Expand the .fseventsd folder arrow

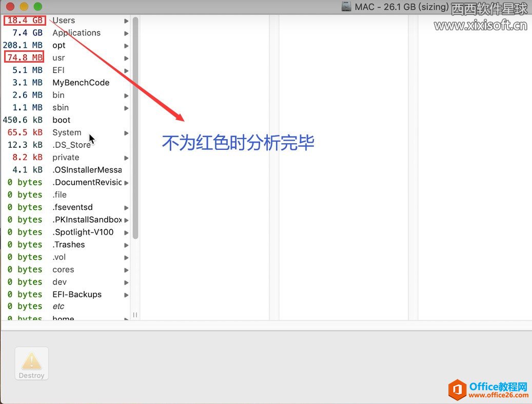(x=126, y=208)
